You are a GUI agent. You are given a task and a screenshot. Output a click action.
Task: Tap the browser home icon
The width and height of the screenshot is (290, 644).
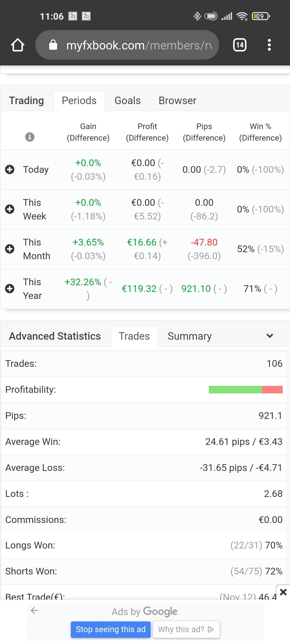18,45
